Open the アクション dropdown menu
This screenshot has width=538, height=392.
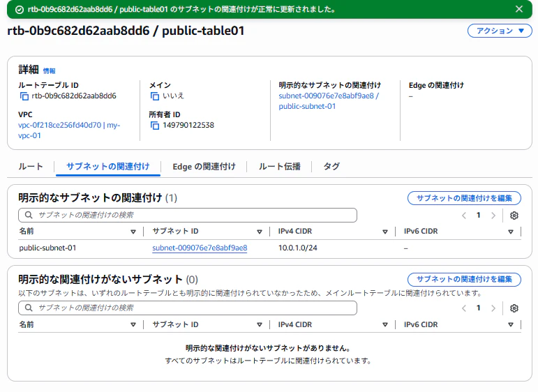tap(500, 31)
